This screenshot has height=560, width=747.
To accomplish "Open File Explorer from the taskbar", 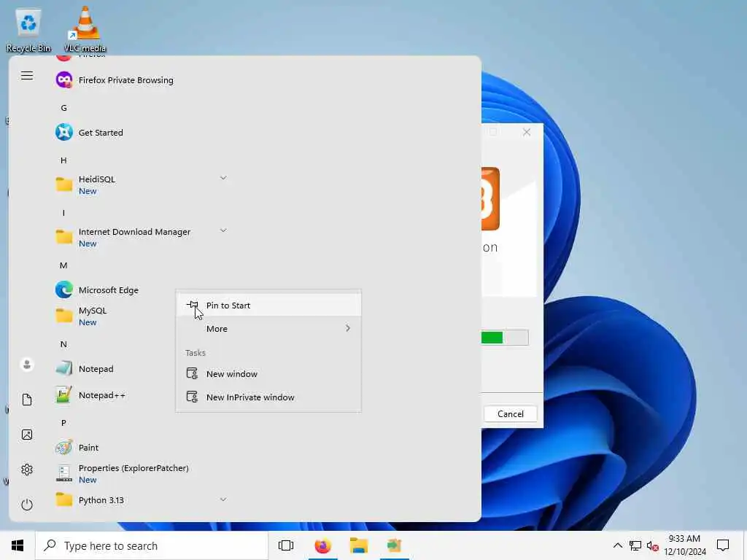I will pos(359,545).
